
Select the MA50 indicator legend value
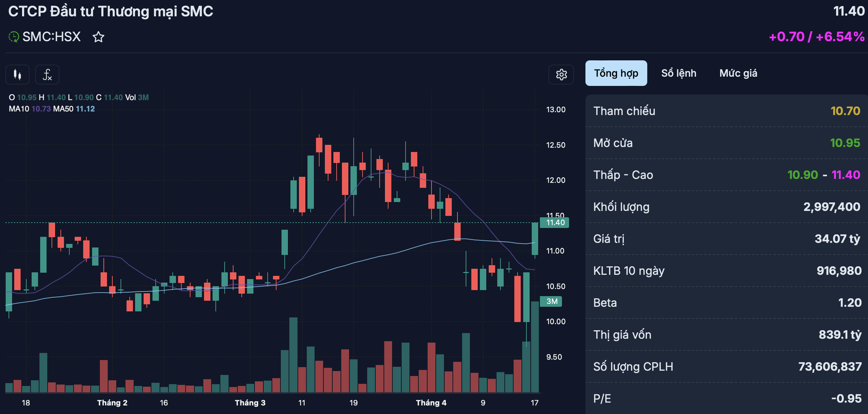click(x=85, y=109)
